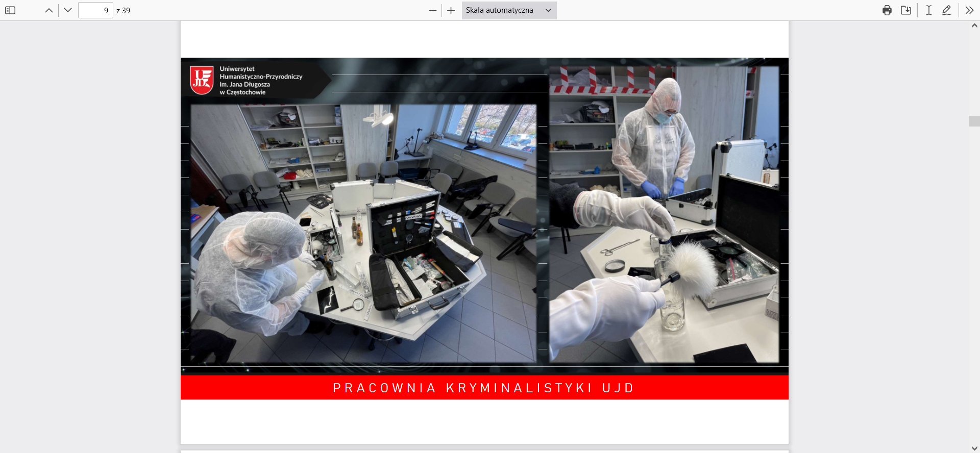Click the 'z 39' page count label
This screenshot has height=453, width=980.
tap(123, 11)
